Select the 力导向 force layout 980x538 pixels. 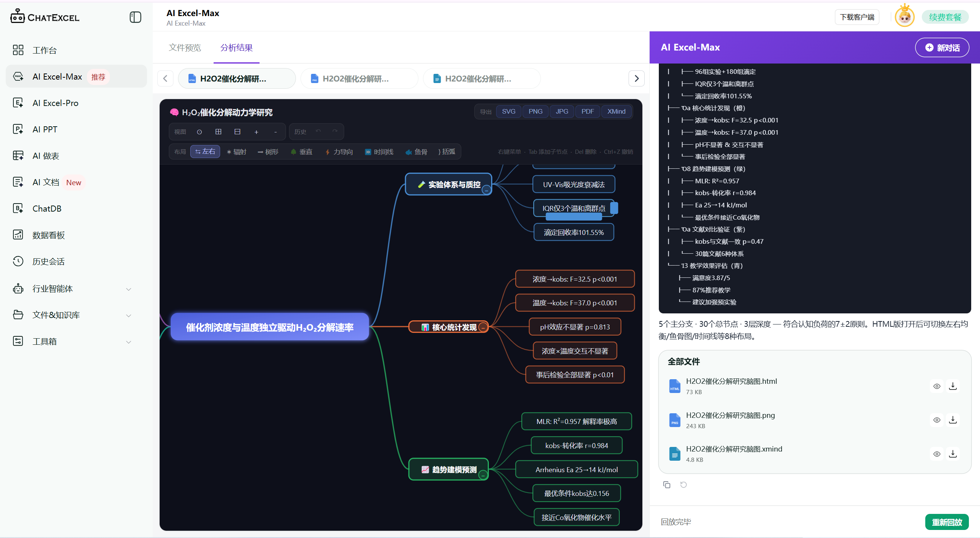point(339,152)
